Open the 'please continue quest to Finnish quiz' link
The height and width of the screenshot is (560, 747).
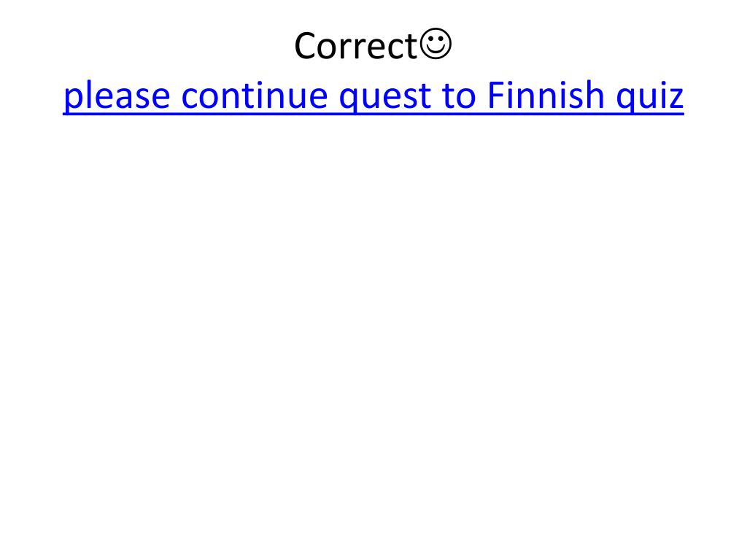click(373, 96)
